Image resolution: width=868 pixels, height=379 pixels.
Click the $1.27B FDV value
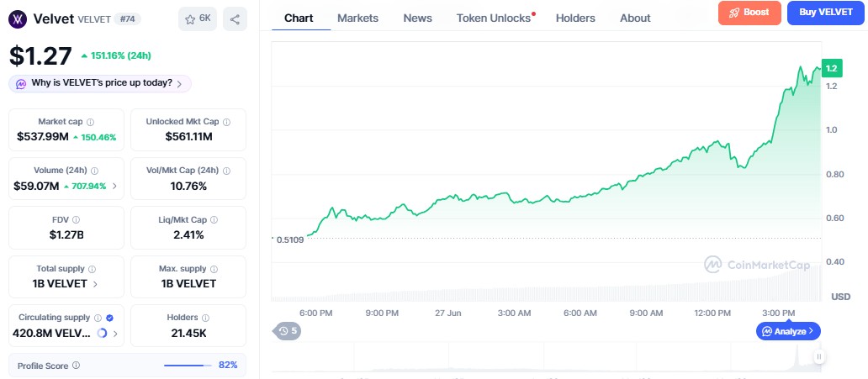point(66,235)
